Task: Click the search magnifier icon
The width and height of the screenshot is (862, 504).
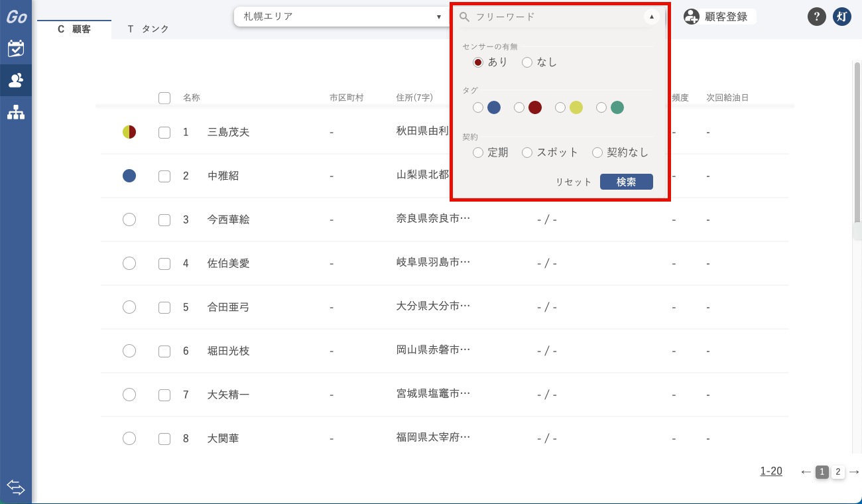Action: tap(465, 17)
